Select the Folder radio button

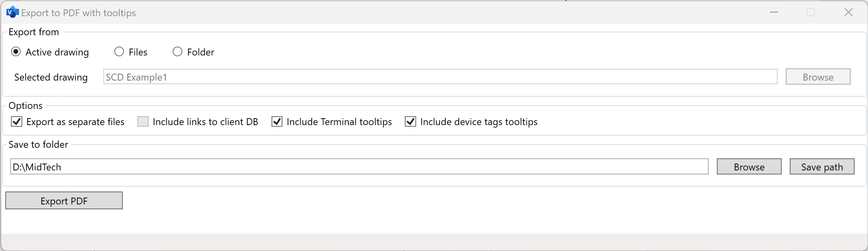[x=177, y=52]
